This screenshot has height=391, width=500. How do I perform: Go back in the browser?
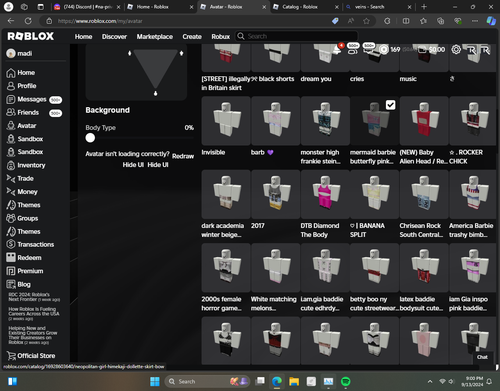[x=11, y=21]
